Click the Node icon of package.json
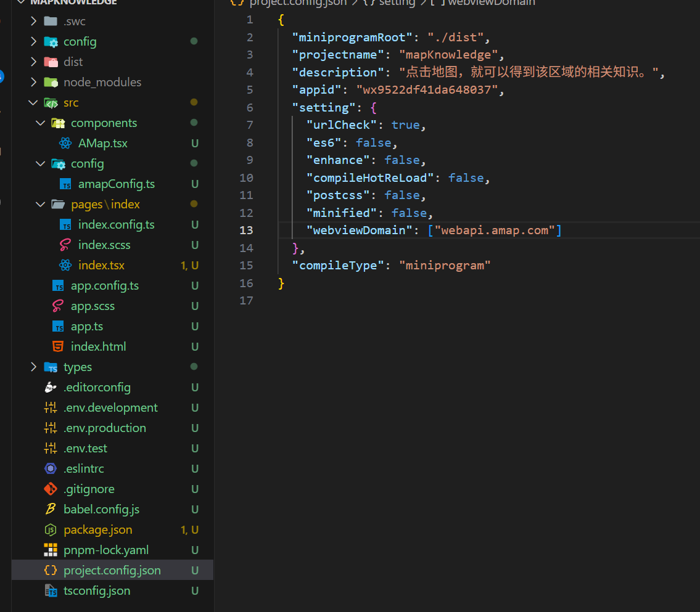Image resolution: width=700 pixels, height=612 pixels. point(51,529)
